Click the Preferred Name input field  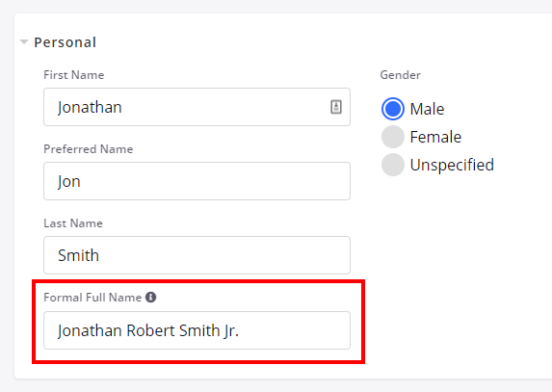(x=197, y=181)
